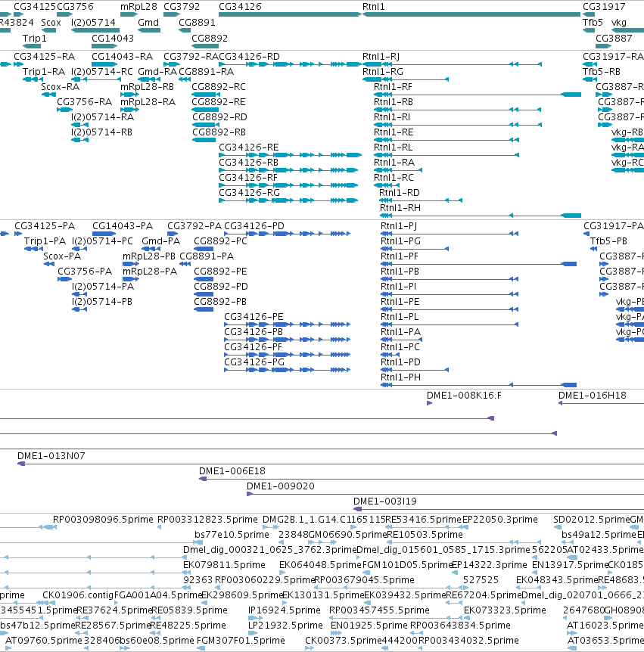Image resolution: width=644 pixels, height=652 pixels.
Task: Click transcript Rtnl1-RB label
Action: click(394, 102)
